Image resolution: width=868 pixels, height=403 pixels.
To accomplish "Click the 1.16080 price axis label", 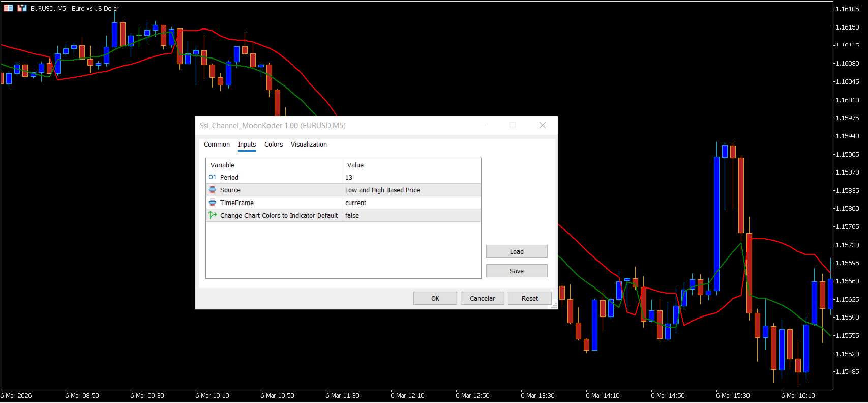I will (848, 64).
